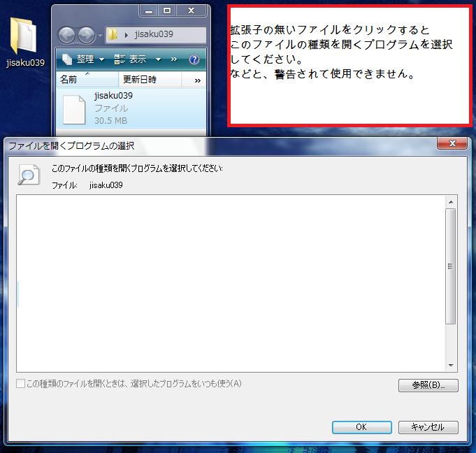
Task: Click the 30.5 MB file size text
Action: 111,121
